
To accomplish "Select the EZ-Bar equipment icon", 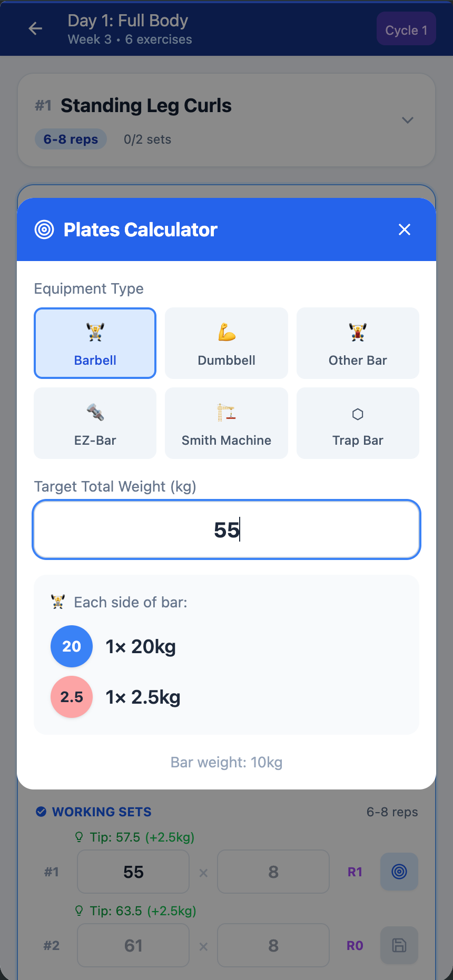I will (95, 412).
